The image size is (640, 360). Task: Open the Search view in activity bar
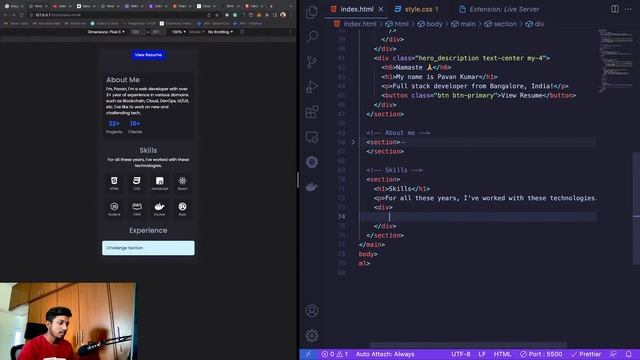(312, 37)
